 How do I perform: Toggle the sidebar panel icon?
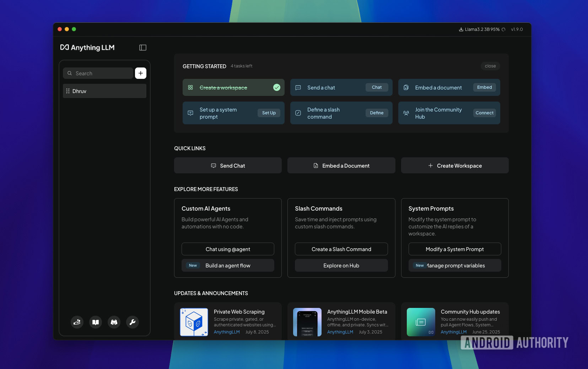pos(142,47)
